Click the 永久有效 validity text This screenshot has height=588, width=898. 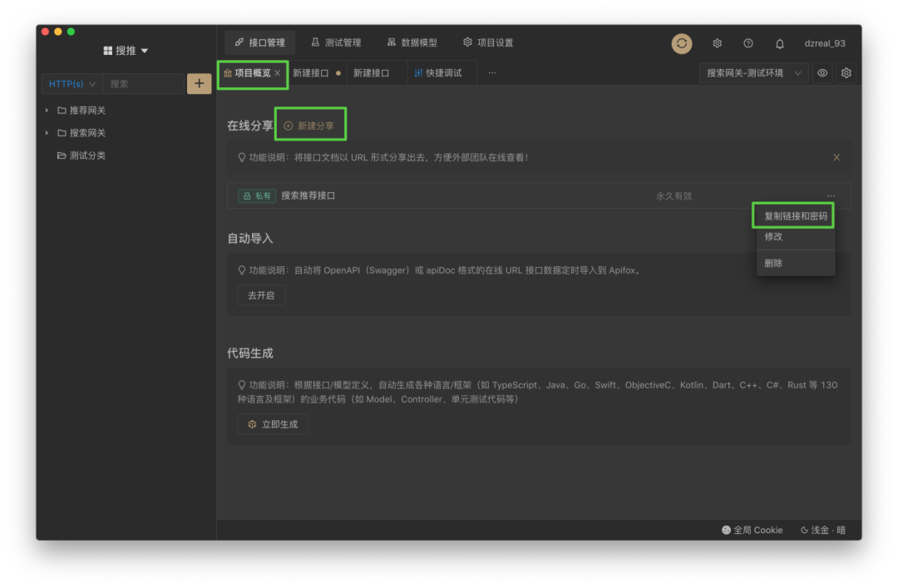[x=673, y=196]
